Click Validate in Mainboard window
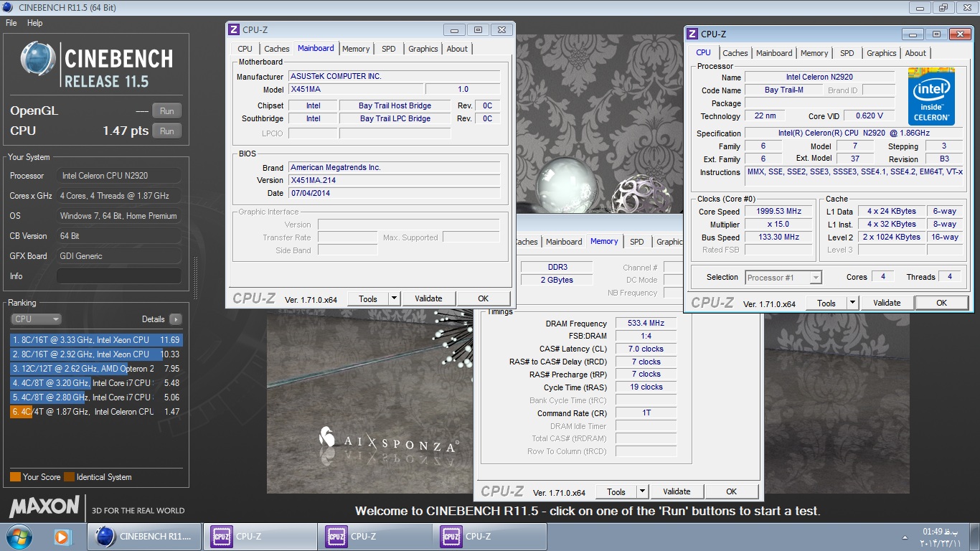Viewport: 980px width, 551px height. click(x=428, y=298)
